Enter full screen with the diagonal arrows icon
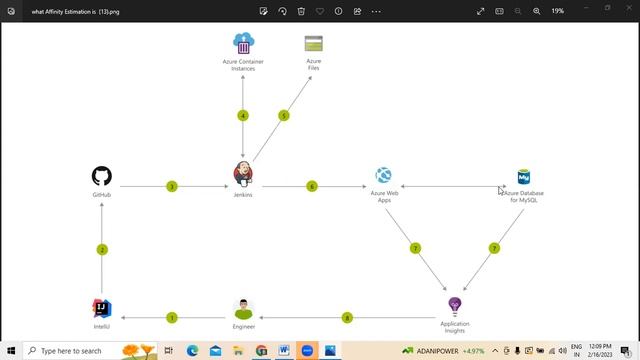This screenshot has width=640, height=360. coord(480,11)
